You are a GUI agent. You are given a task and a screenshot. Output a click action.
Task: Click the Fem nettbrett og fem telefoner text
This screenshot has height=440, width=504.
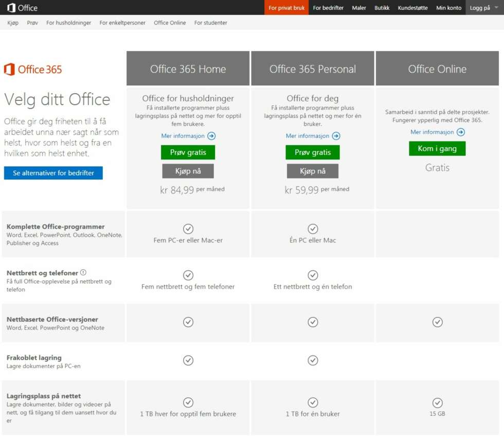coord(188,287)
